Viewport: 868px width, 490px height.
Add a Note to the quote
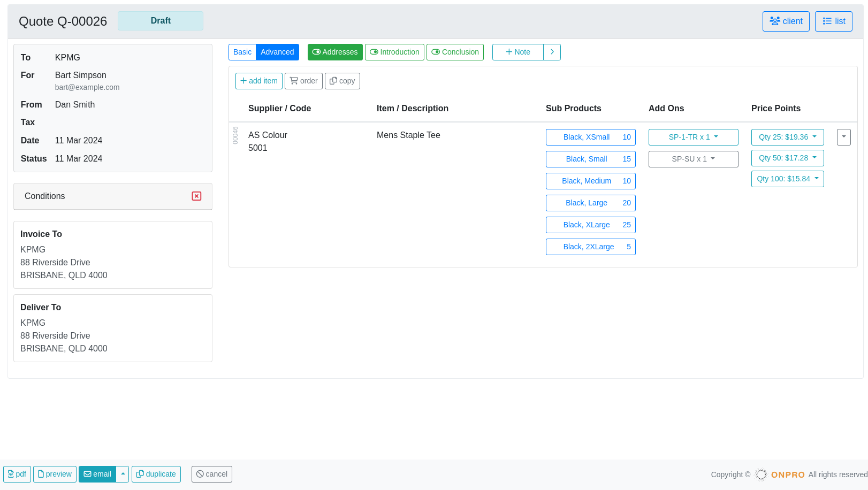pyautogui.click(x=518, y=52)
